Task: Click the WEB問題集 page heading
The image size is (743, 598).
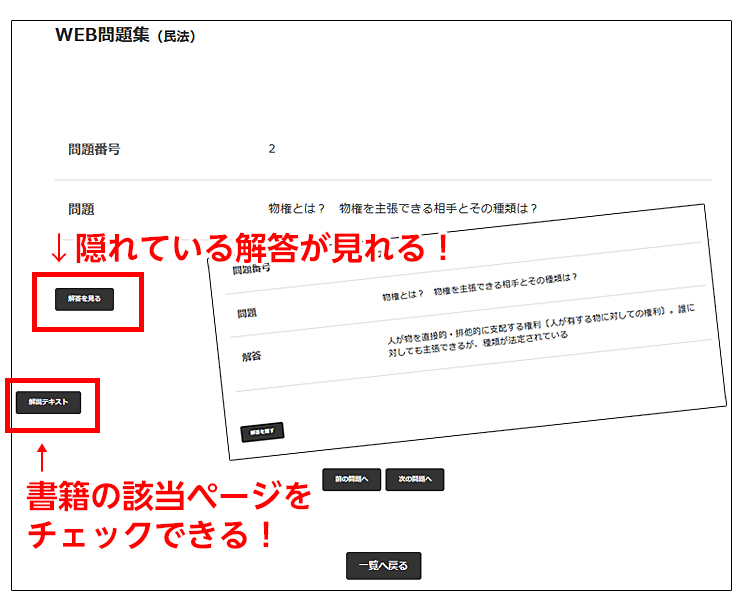Action: click(102, 35)
